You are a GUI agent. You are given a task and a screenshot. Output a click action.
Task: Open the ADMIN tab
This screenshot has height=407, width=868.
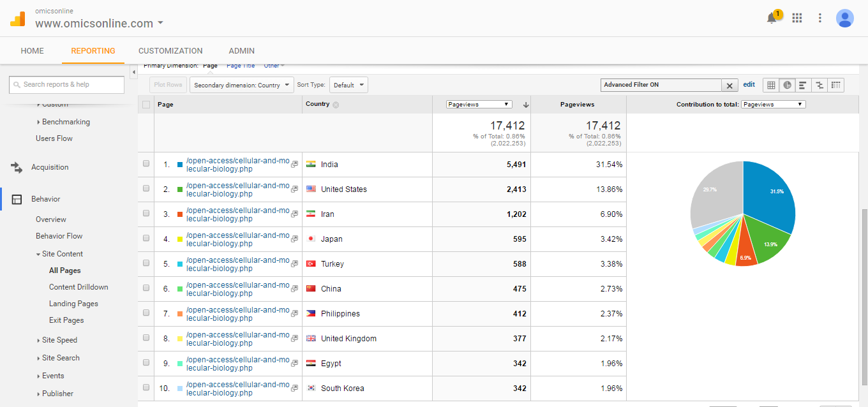pyautogui.click(x=241, y=51)
